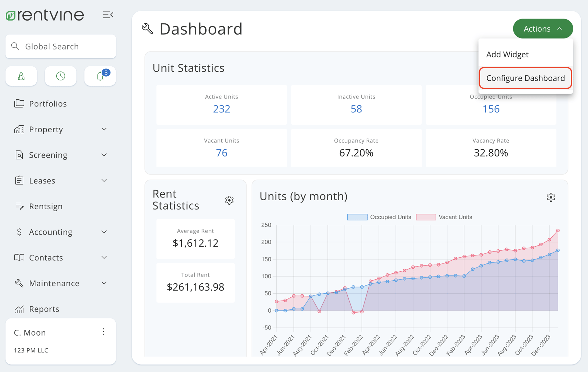This screenshot has height=372, width=588.
Task: Open Units chart settings gear
Action: pyautogui.click(x=551, y=197)
